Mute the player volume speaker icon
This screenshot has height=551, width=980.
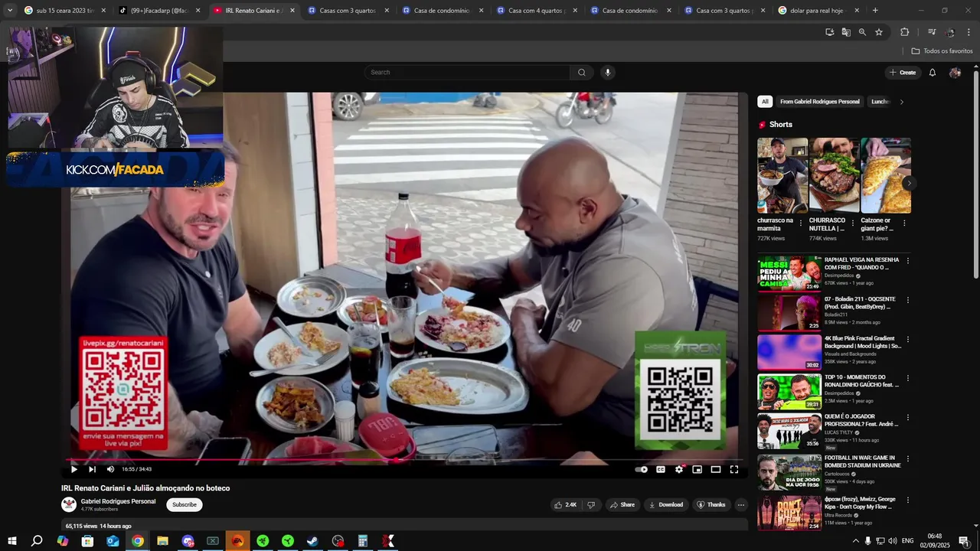(110, 469)
